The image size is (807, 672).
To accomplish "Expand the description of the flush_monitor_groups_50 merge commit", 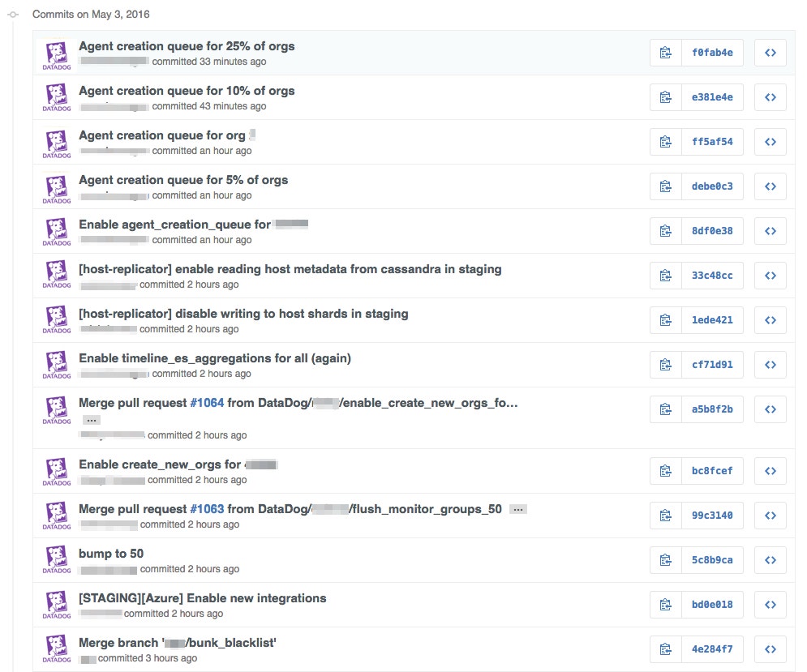I will click(518, 508).
